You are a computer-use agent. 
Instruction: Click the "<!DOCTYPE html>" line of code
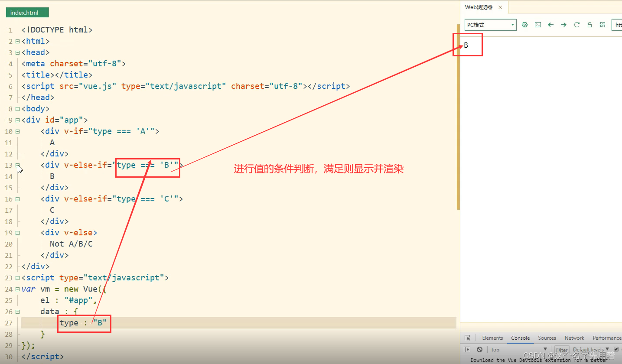[x=57, y=30]
